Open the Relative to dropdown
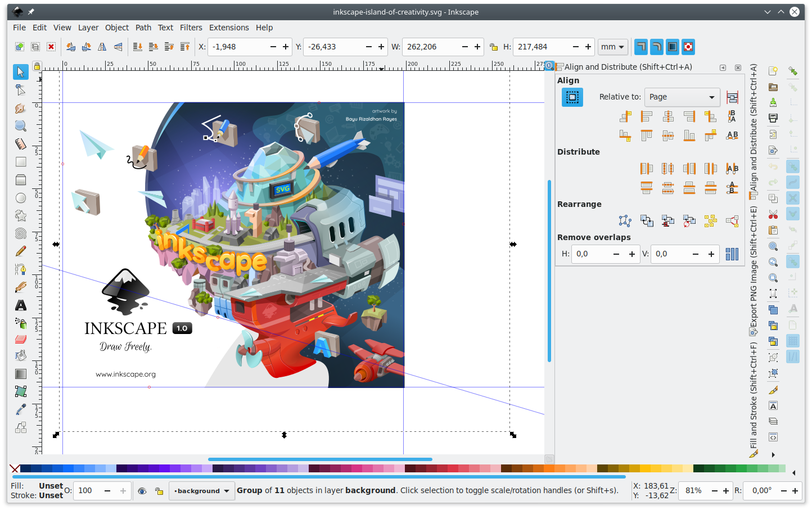This screenshot has width=812, height=510. pyautogui.click(x=682, y=97)
